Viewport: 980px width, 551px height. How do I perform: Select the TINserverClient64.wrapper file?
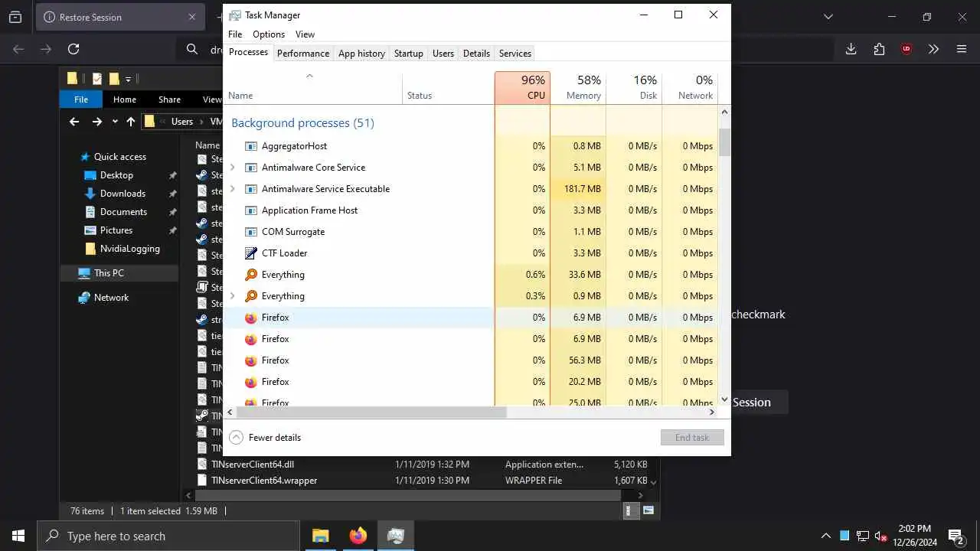point(264,481)
